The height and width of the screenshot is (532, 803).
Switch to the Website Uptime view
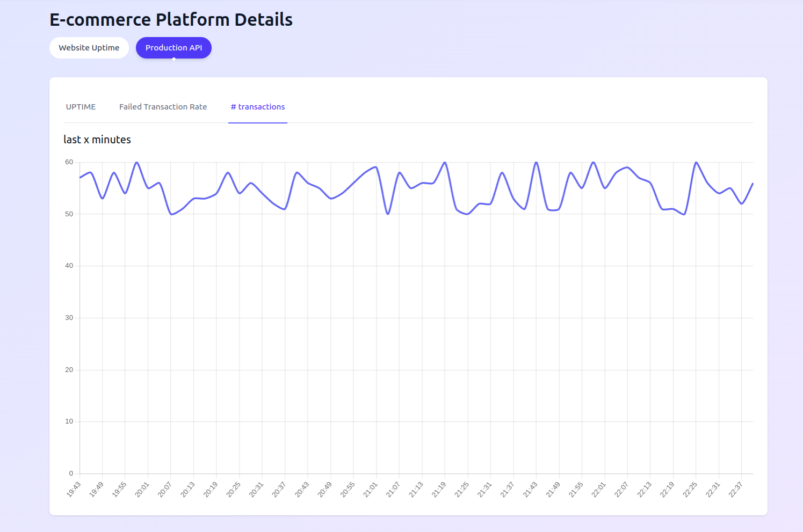coord(89,48)
